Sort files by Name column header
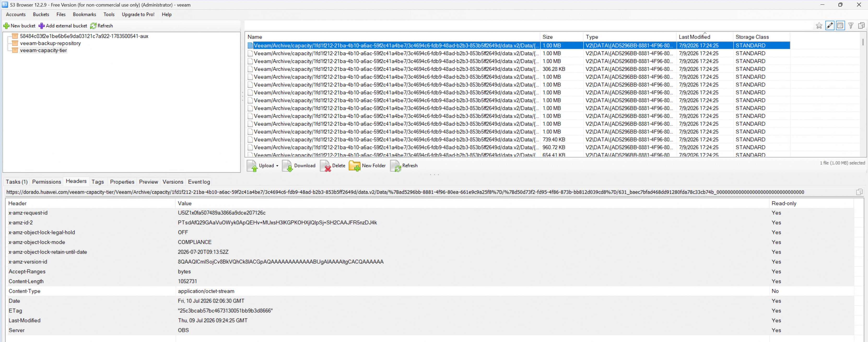This screenshot has height=342, width=868. tap(392, 37)
